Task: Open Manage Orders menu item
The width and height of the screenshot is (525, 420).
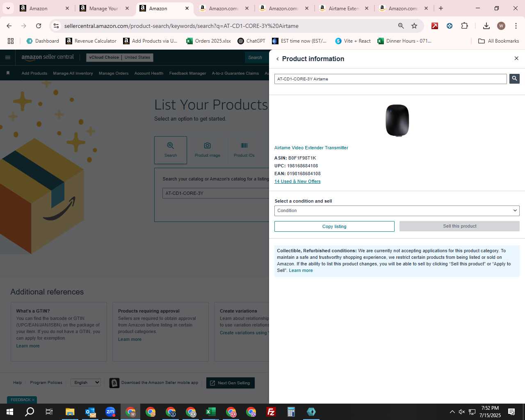Action: [x=114, y=73]
